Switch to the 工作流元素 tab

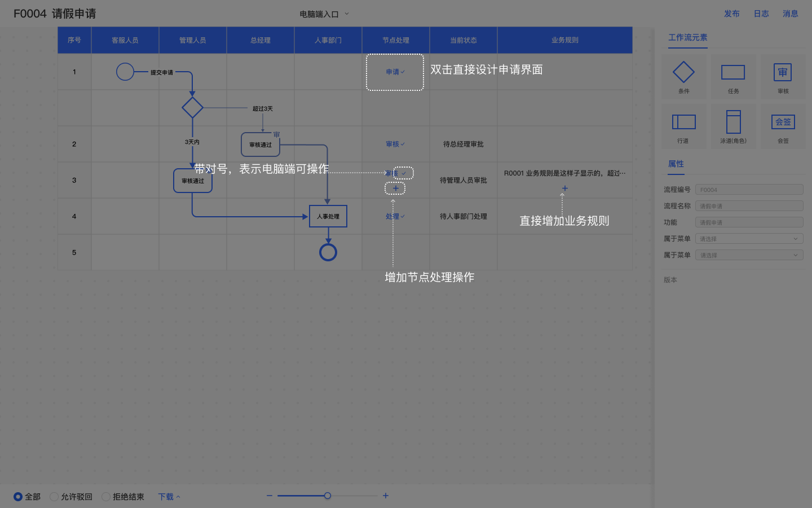687,37
